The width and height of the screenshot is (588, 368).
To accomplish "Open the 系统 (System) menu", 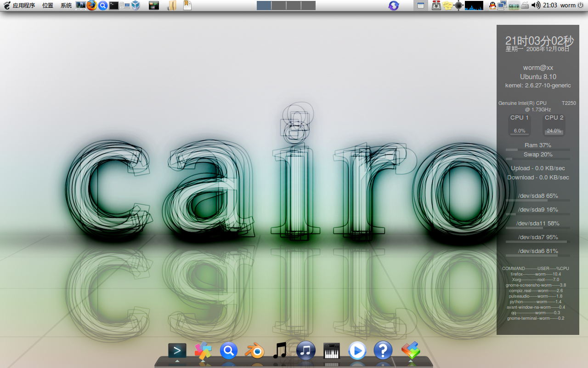I will (66, 6).
